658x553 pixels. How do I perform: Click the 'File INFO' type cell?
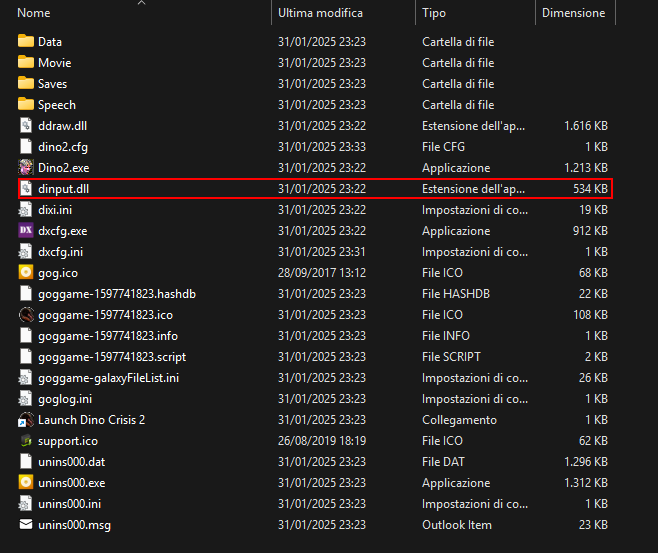[x=446, y=336]
